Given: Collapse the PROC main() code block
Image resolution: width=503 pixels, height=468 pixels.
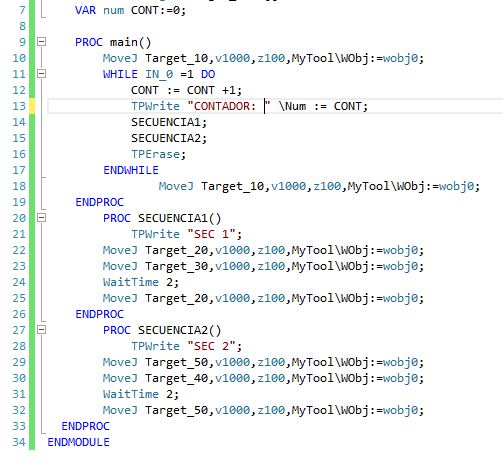Looking at the screenshot, I should tap(41, 42).
